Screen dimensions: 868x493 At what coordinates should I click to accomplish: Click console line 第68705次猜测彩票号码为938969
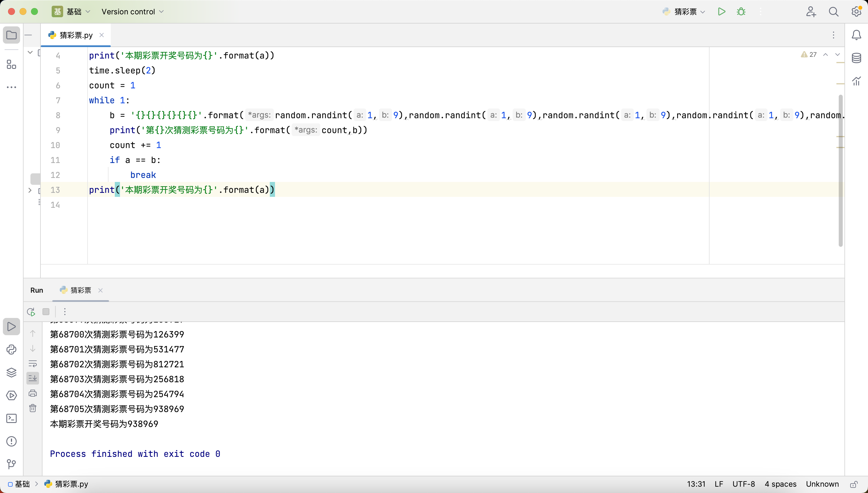pos(117,409)
